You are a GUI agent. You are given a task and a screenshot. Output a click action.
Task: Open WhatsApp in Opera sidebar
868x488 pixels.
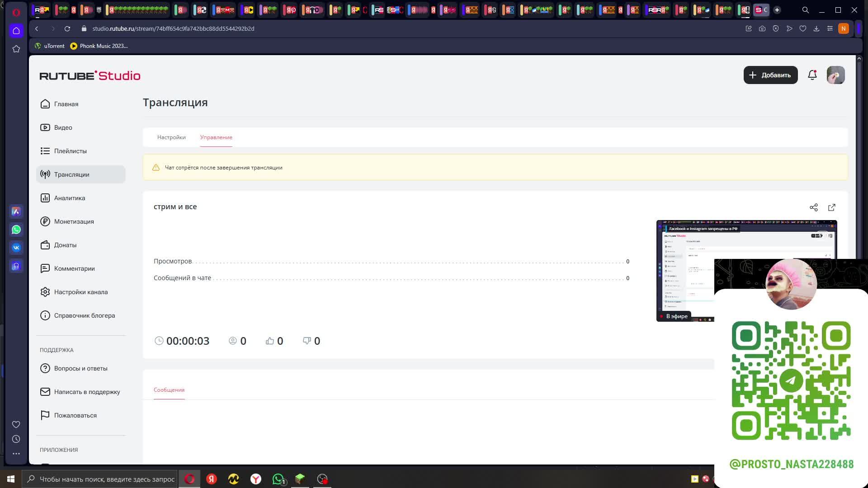coord(16,230)
